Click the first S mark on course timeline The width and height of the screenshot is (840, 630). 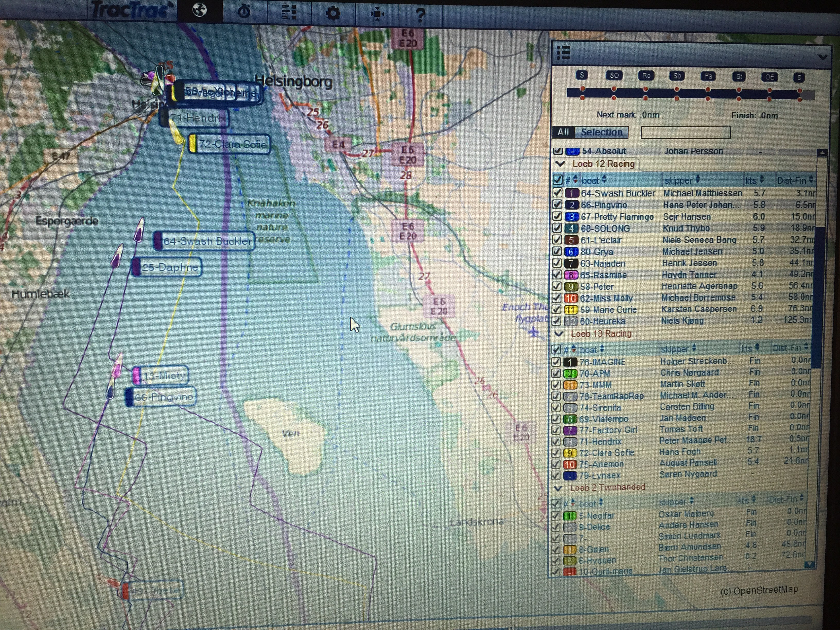582,75
